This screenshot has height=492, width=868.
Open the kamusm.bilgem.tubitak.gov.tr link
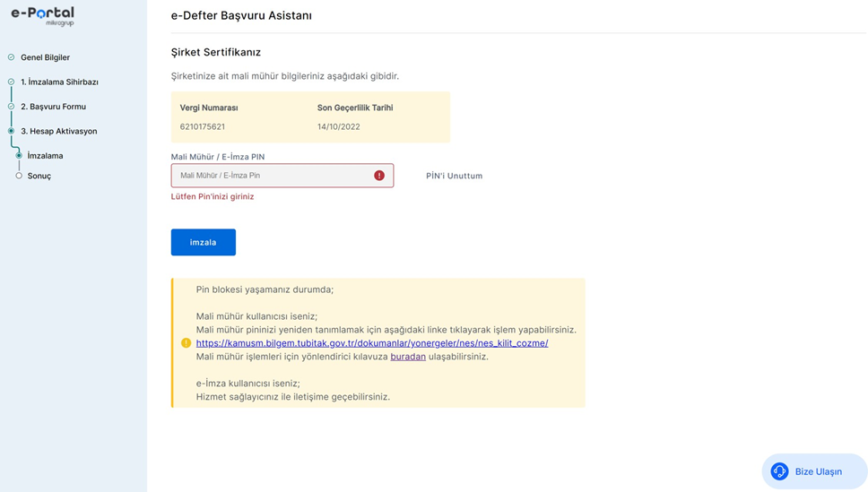(371, 343)
